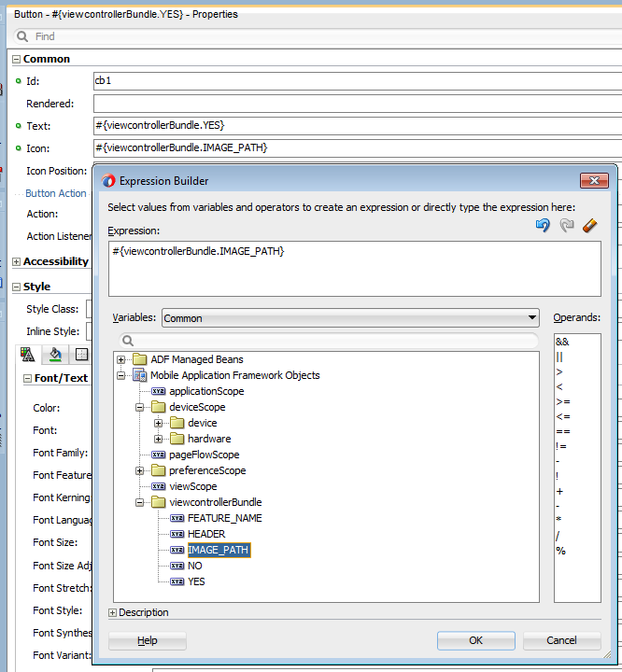Expand the Accessibility properties section
Viewport: 622px width, 672px height.
point(16,262)
